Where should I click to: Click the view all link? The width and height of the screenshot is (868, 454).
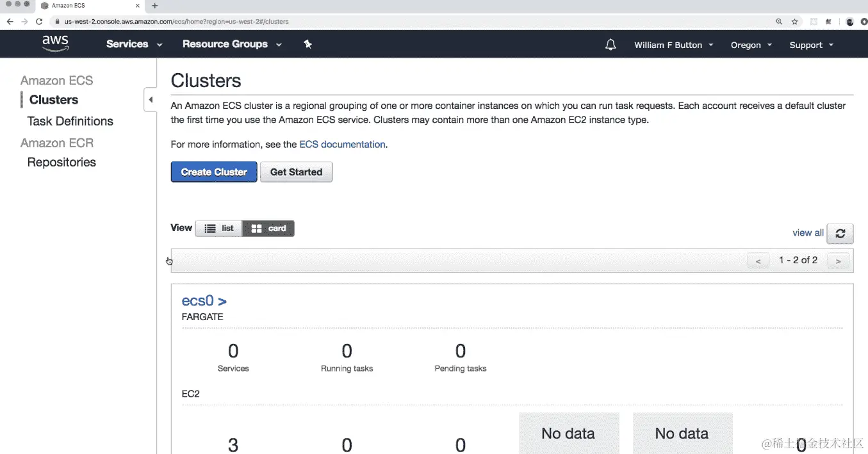point(808,233)
